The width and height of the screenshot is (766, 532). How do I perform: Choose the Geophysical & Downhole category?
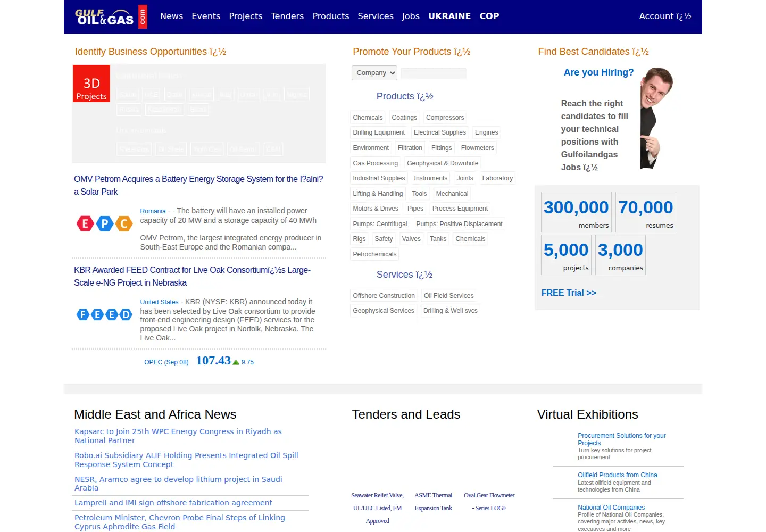(443, 163)
